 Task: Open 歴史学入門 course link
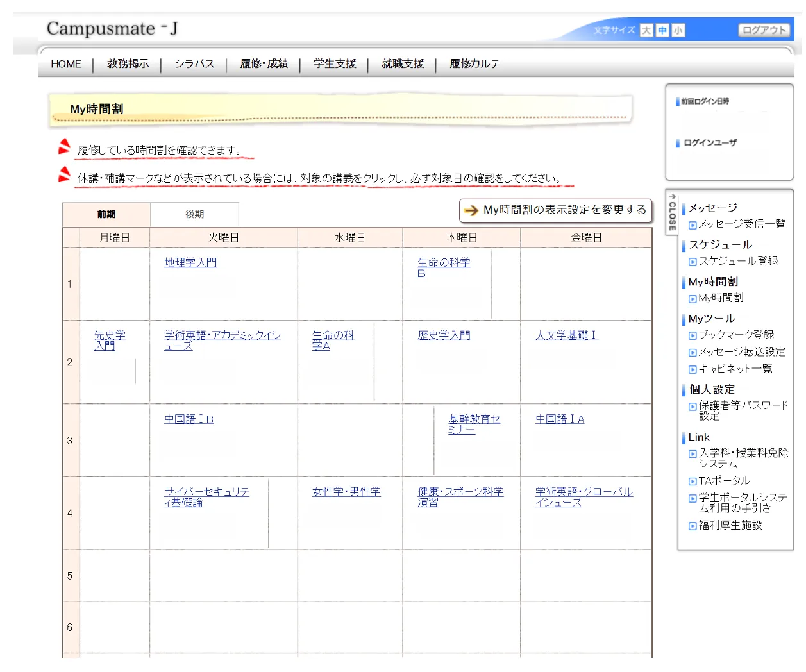click(x=444, y=335)
